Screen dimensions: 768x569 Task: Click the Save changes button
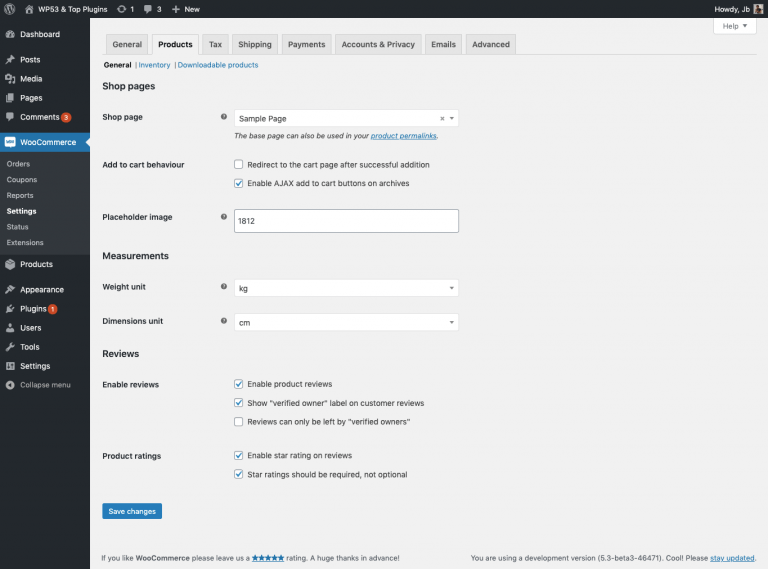click(x=132, y=511)
